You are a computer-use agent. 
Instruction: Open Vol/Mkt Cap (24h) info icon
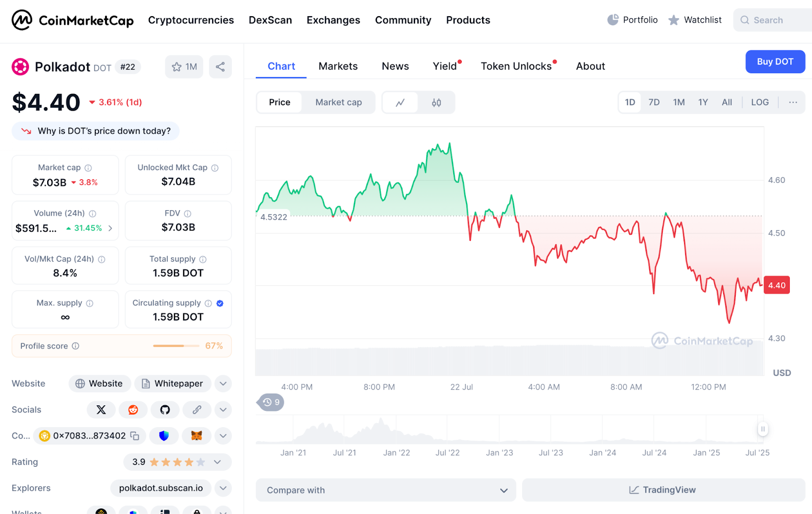(101, 259)
